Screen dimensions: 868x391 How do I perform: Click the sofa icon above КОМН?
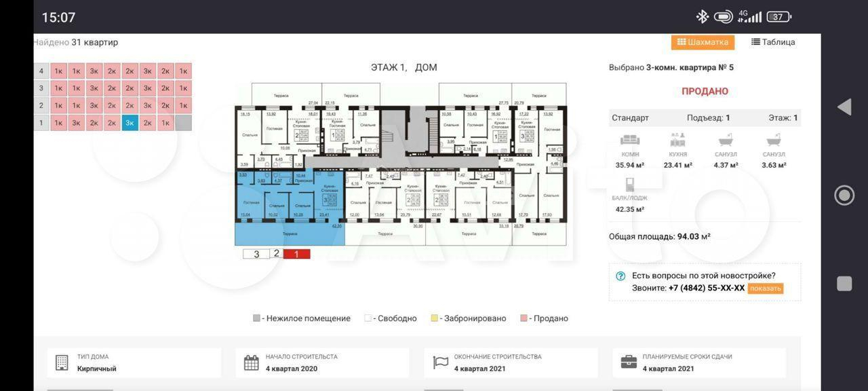pos(630,140)
